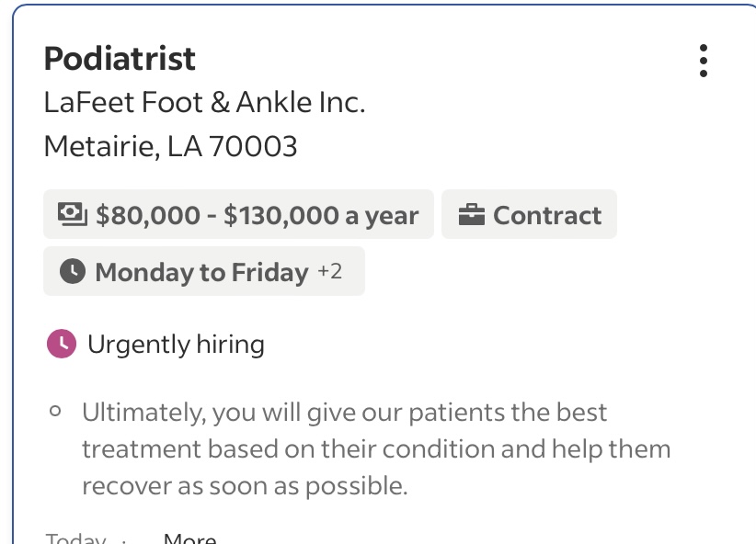Select the $80,000 - $130,000 a year tag

click(x=238, y=214)
